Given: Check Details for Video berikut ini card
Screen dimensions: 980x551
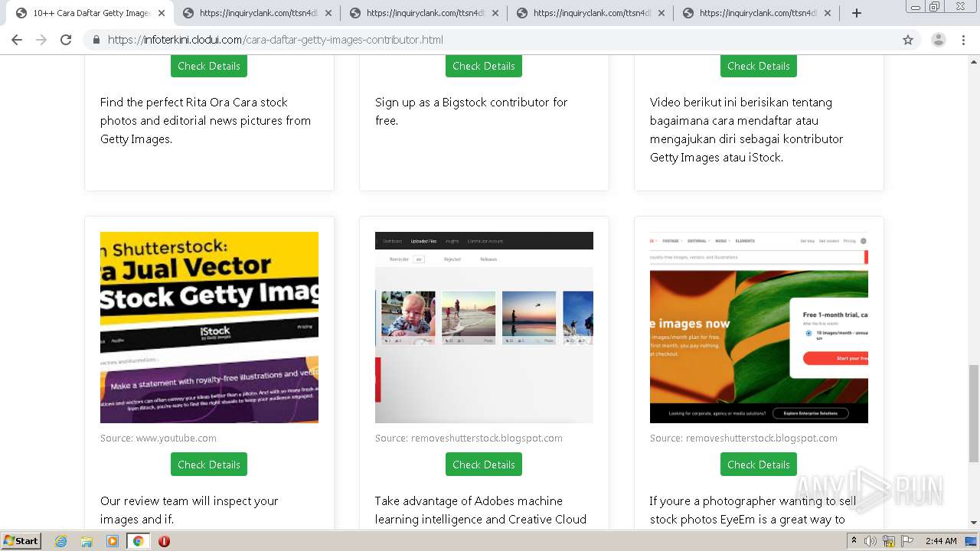Looking at the screenshot, I should point(759,66).
